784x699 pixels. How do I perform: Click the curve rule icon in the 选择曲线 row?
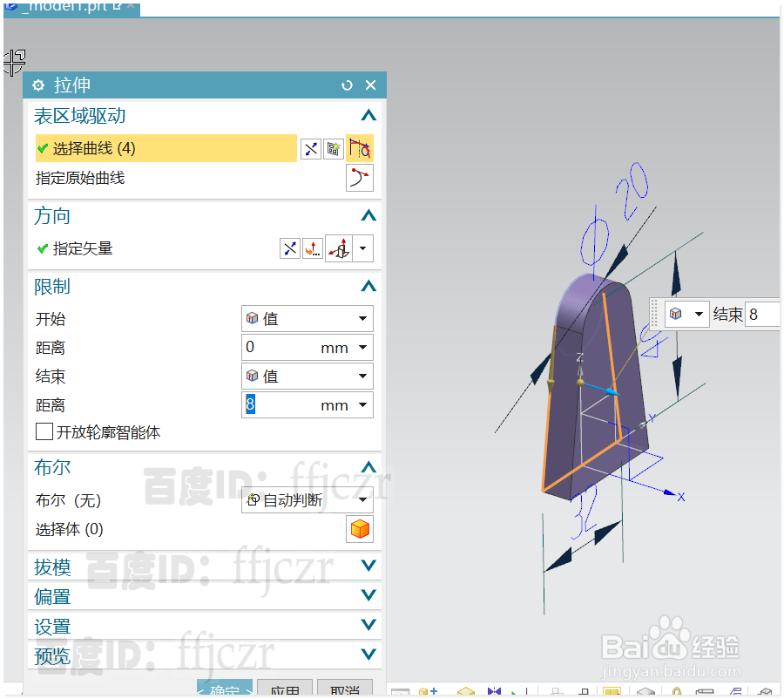[x=360, y=148]
